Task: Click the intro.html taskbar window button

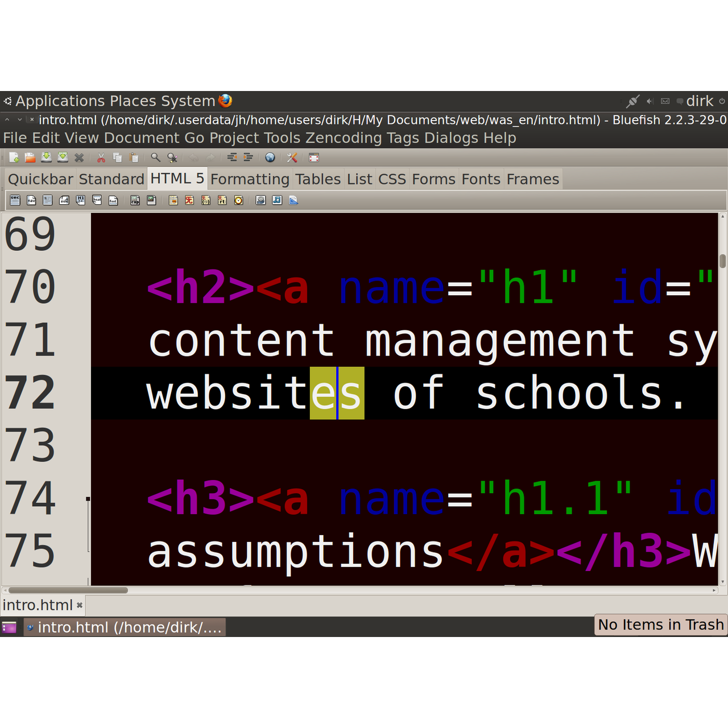Action: pyautogui.click(x=124, y=627)
